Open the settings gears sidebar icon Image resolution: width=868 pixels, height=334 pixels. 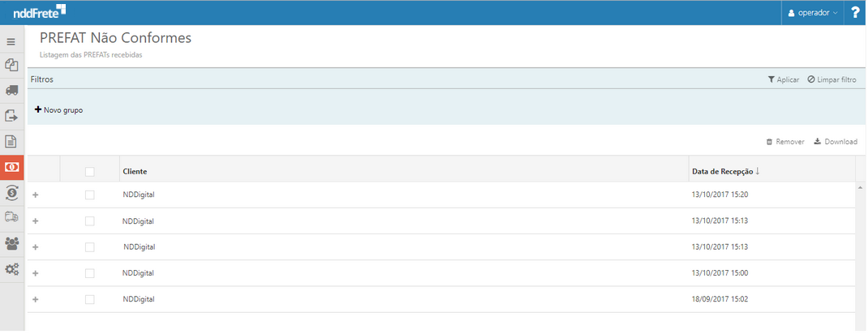pos(11,269)
